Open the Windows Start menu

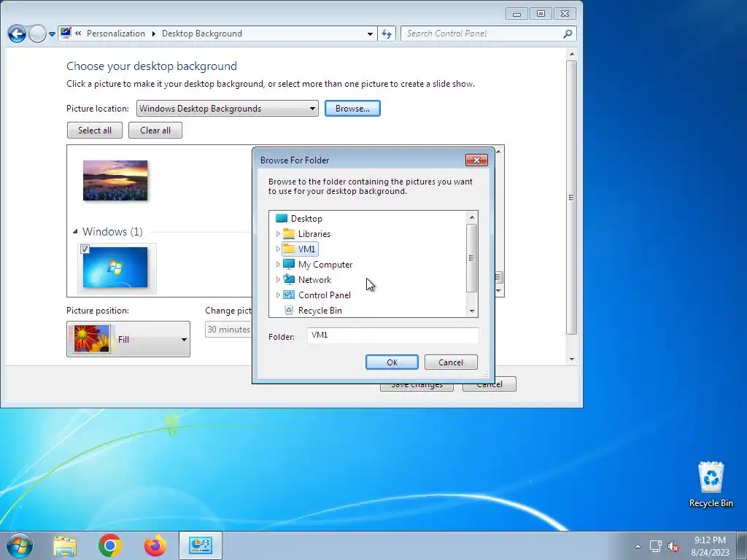20,545
